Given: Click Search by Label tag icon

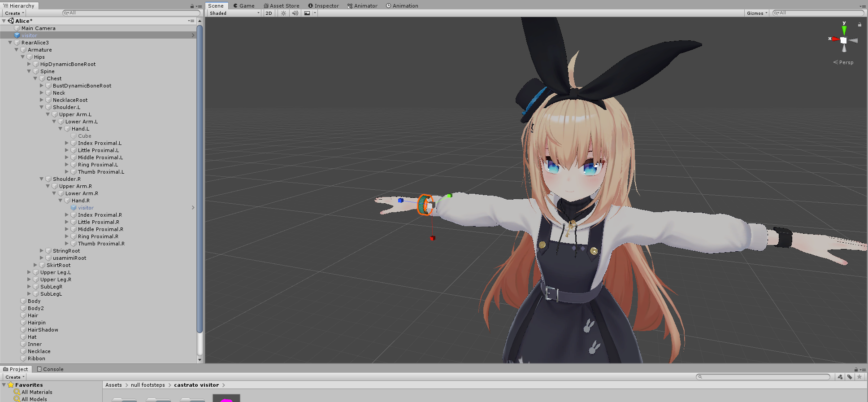Looking at the screenshot, I should [850, 377].
